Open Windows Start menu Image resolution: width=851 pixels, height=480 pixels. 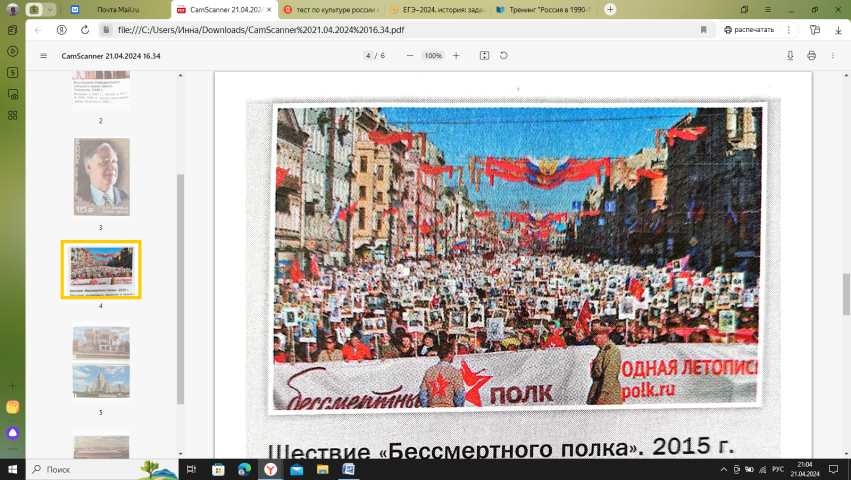(12, 469)
